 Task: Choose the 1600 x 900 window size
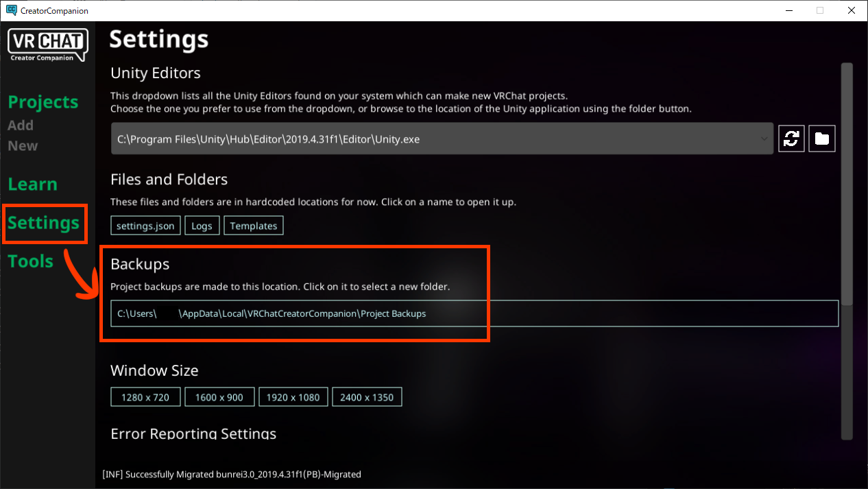[219, 397]
